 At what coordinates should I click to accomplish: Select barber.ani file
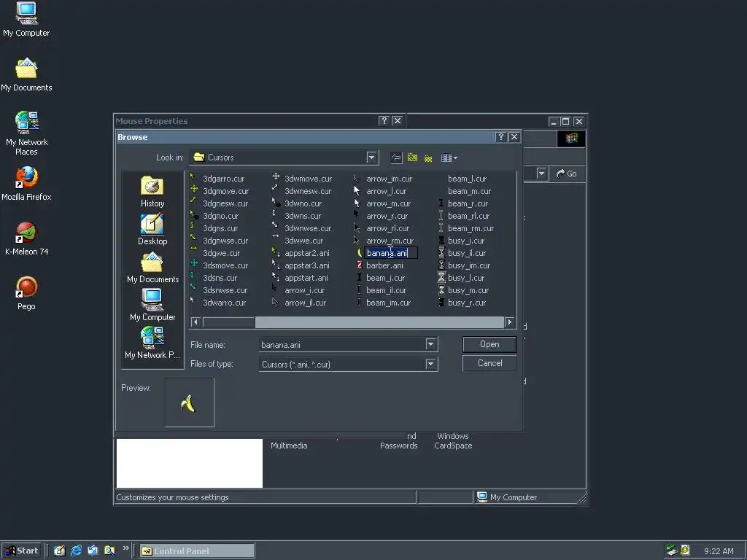pos(384,265)
